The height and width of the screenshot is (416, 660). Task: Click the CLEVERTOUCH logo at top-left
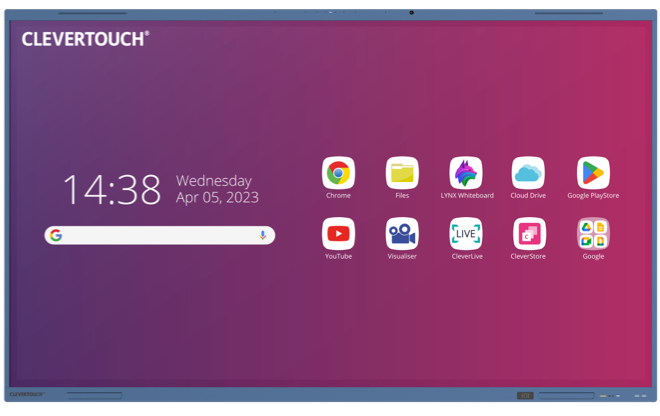[85, 39]
